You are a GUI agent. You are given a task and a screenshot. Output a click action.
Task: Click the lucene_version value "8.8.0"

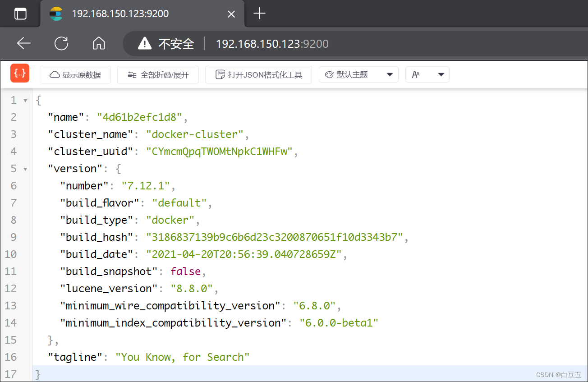coord(191,289)
